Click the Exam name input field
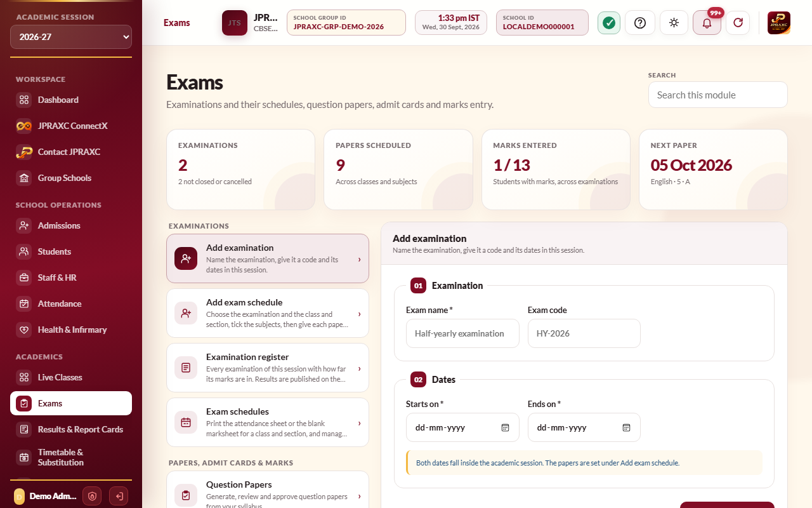812x508 pixels. 462,333
